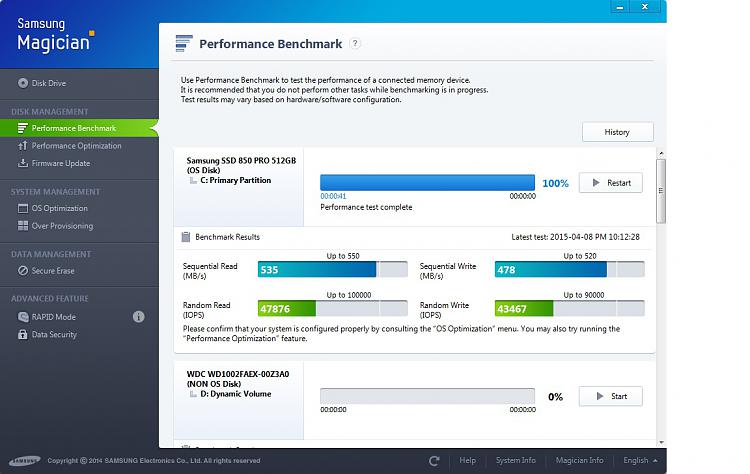750x474 pixels.
Task: Click the Random Write bar showing 43467
Action: pos(569,309)
